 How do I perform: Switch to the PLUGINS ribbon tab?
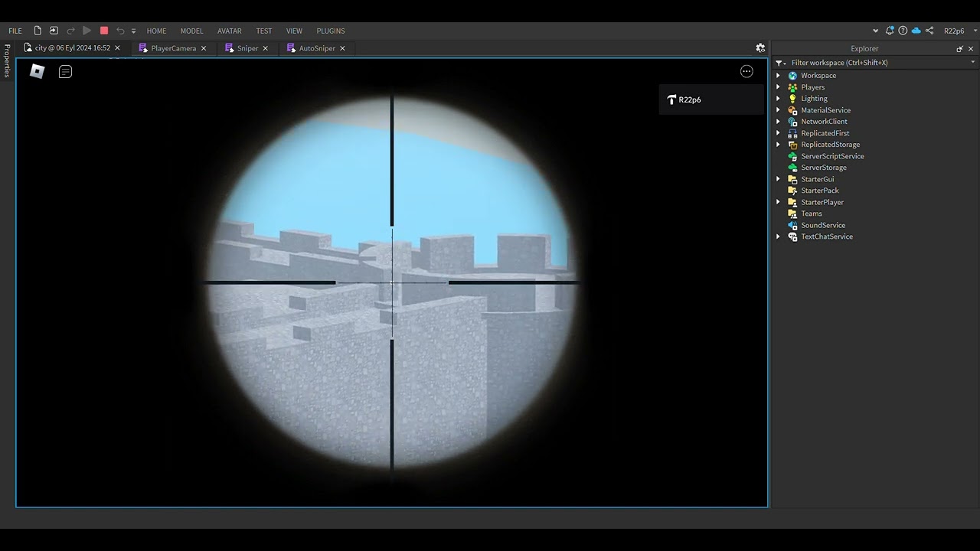(x=331, y=31)
